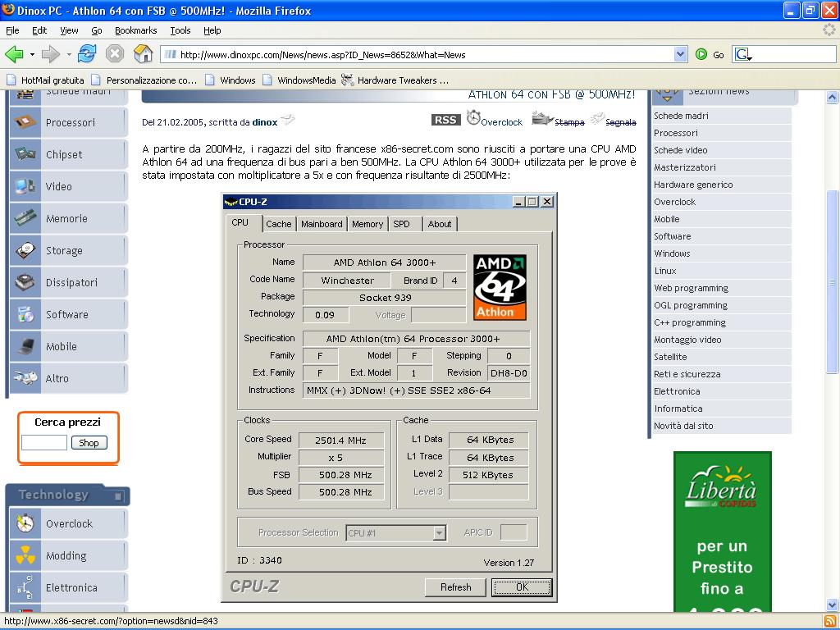Switch to the About tab in CPU-Z

click(440, 224)
